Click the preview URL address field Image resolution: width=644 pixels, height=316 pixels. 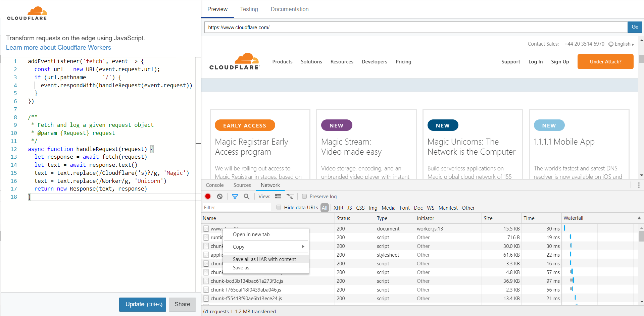coord(416,27)
